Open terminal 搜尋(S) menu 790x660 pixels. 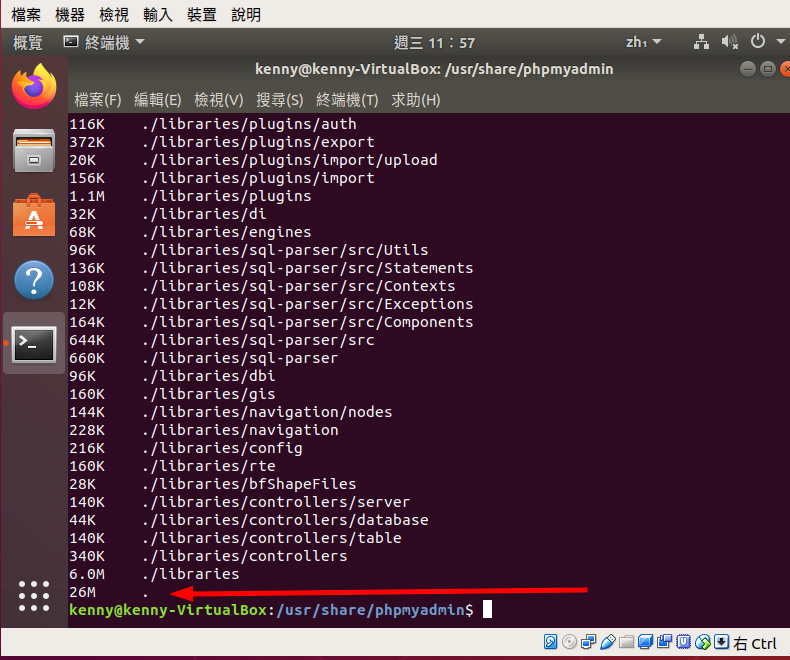(280, 100)
